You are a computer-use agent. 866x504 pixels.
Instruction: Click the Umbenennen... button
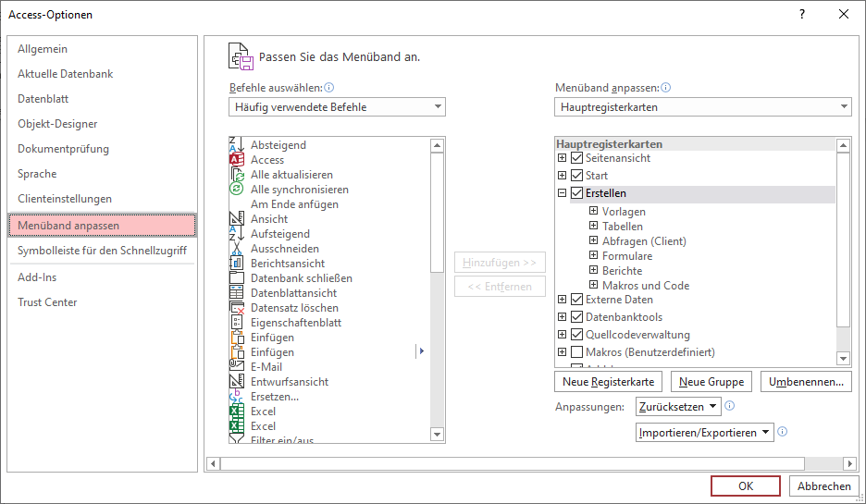(x=806, y=381)
